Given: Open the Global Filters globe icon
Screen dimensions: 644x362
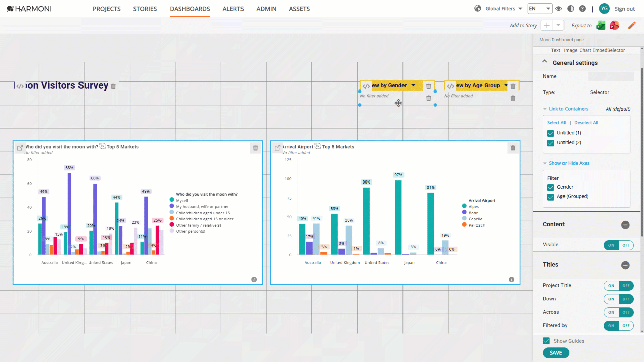Looking at the screenshot, I should tap(478, 9).
